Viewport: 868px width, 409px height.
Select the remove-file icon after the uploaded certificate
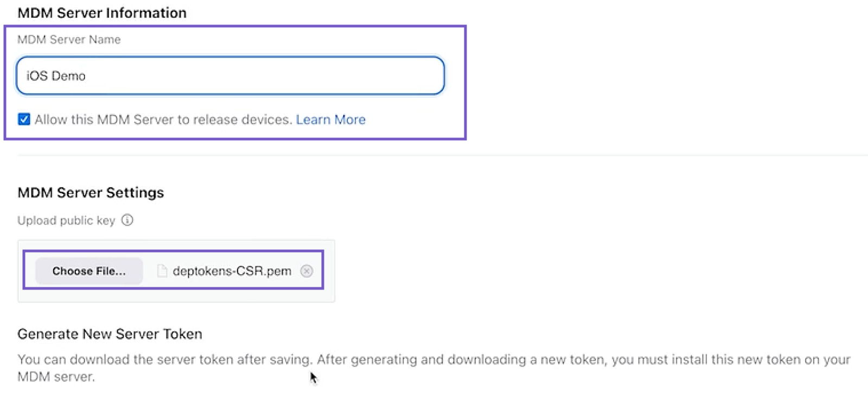307,271
